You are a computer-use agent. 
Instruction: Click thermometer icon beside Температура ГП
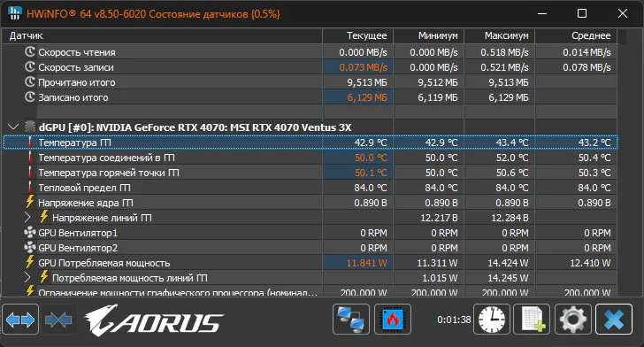29,142
